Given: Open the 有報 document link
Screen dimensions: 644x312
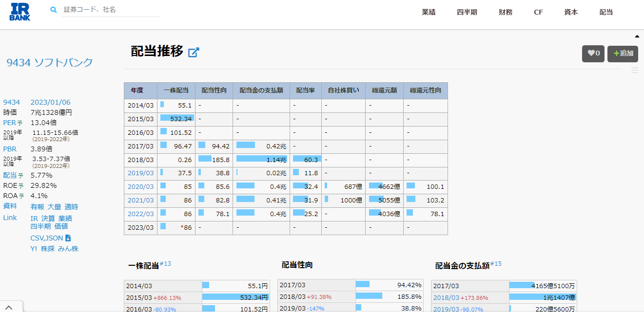Looking at the screenshot, I should [x=38, y=207].
